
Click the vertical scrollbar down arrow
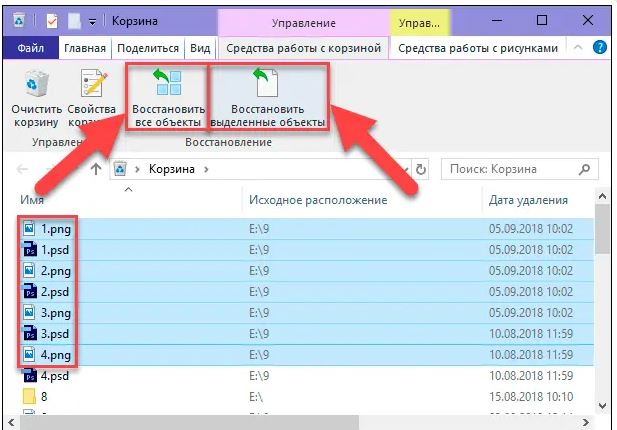pos(602,405)
